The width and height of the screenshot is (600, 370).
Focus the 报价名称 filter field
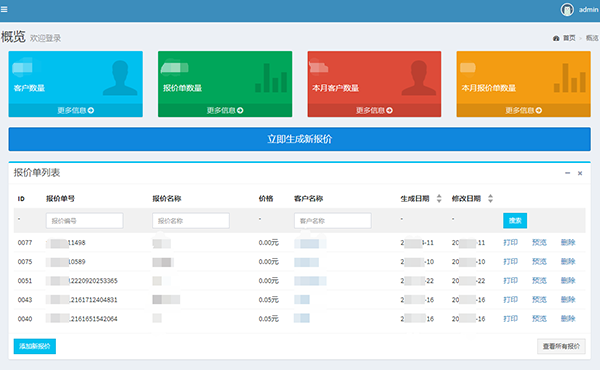coord(191,221)
